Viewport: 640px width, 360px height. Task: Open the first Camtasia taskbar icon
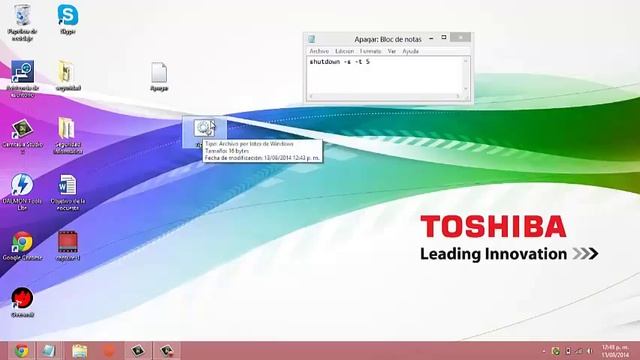click(x=138, y=351)
